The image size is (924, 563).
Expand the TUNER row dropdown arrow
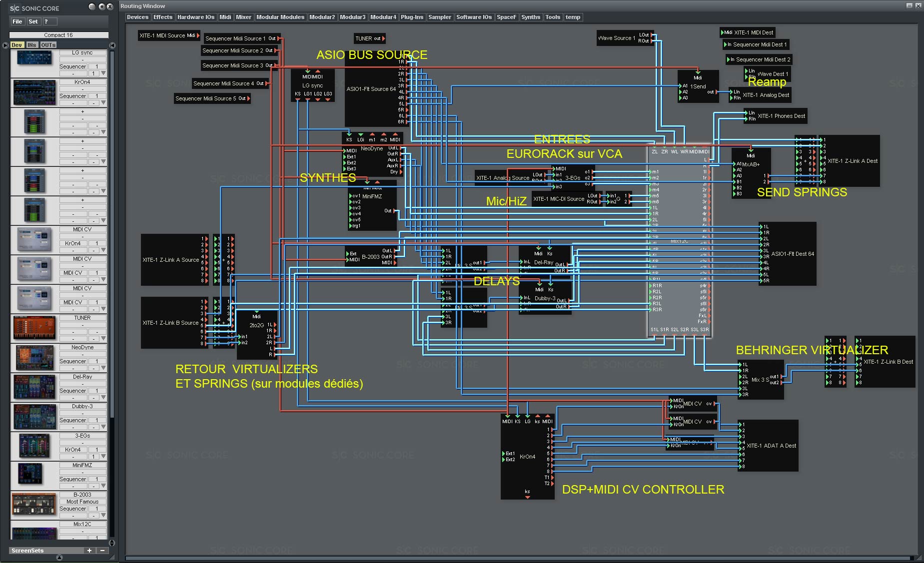pos(103,338)
